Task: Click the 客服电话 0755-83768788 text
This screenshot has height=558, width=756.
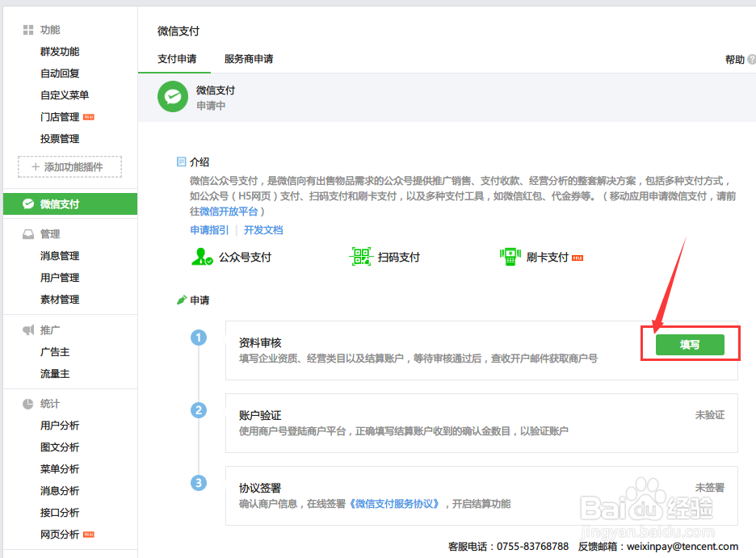Action: 509,547
